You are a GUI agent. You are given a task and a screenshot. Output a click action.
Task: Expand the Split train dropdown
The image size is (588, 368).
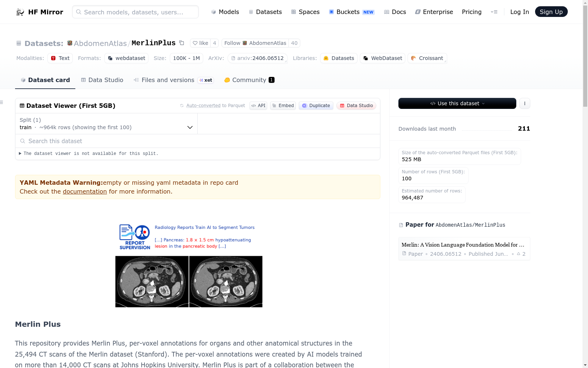[106, 124]
